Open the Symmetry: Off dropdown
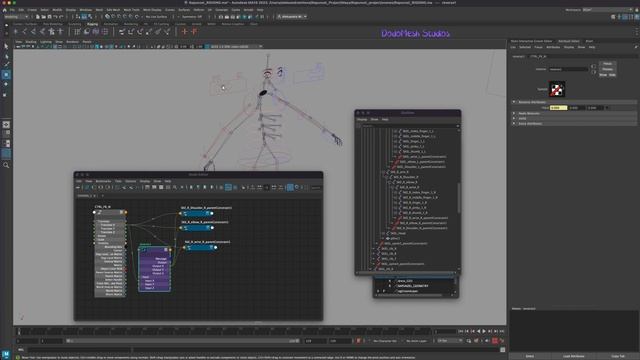640x360 pixels. pos(192,17)
